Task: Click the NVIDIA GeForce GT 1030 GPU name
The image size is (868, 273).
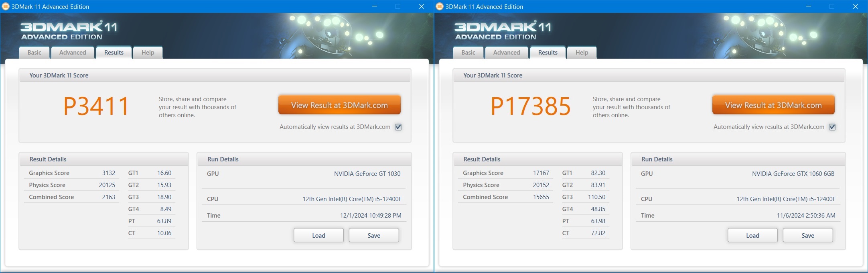Action: (367, 174)
